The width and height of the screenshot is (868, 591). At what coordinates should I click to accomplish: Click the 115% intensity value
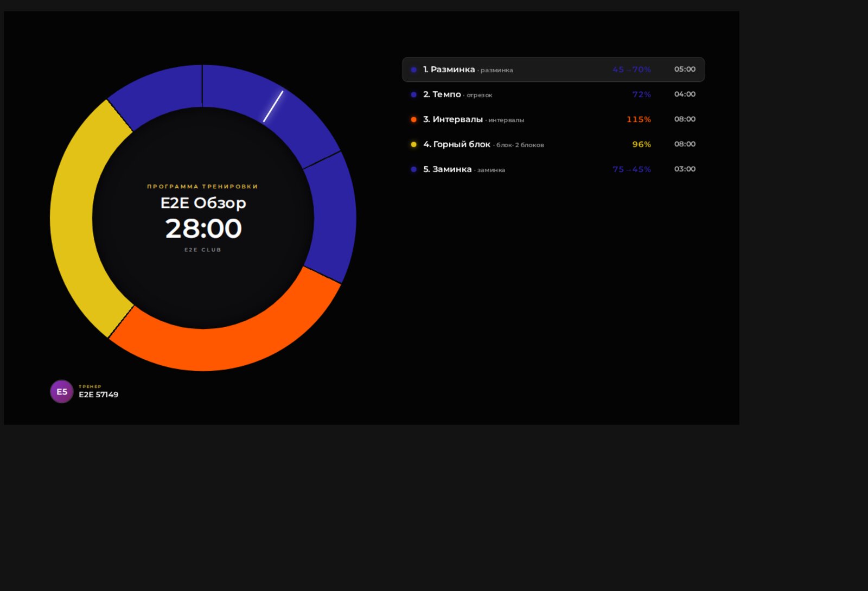[x=639, y=119]
